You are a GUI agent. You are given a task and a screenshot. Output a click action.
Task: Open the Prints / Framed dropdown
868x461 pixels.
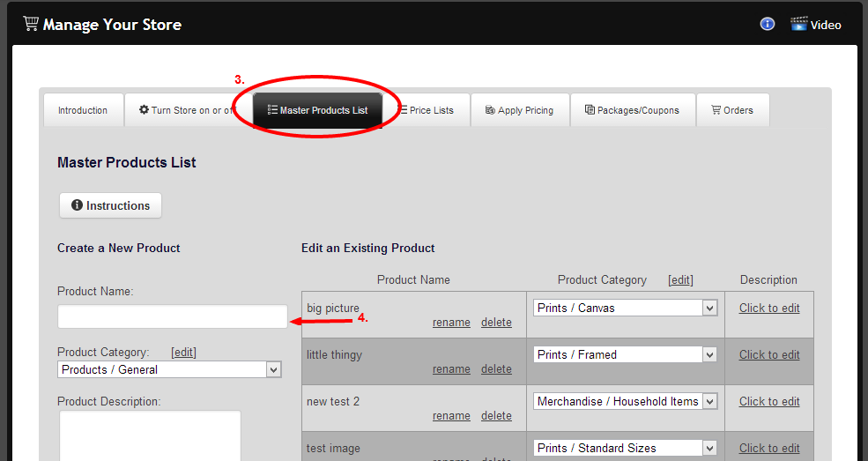click(625, 354)
